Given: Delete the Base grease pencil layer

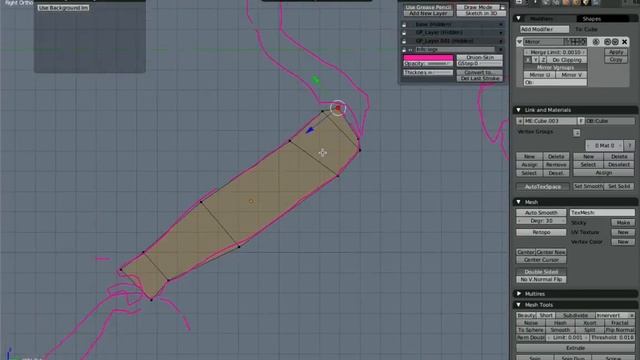Looking at the screenshot, I should click(x=501, y=25).
